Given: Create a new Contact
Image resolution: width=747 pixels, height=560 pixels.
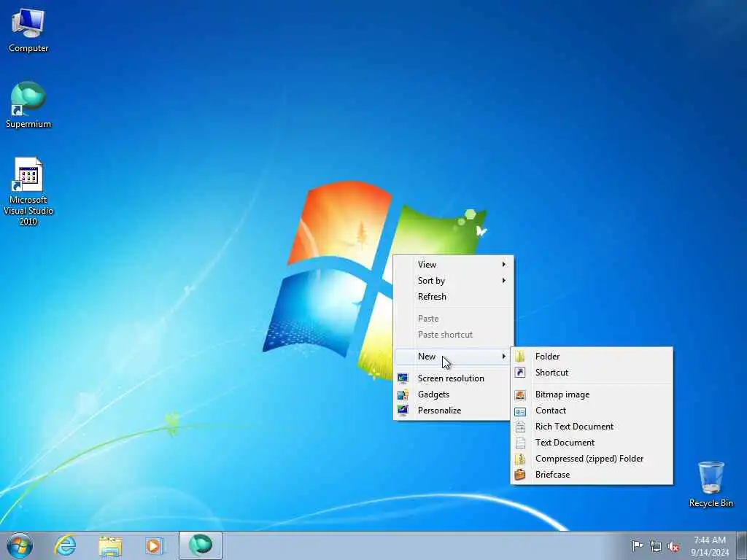Looking at the screenshot, I should [592, 411].
